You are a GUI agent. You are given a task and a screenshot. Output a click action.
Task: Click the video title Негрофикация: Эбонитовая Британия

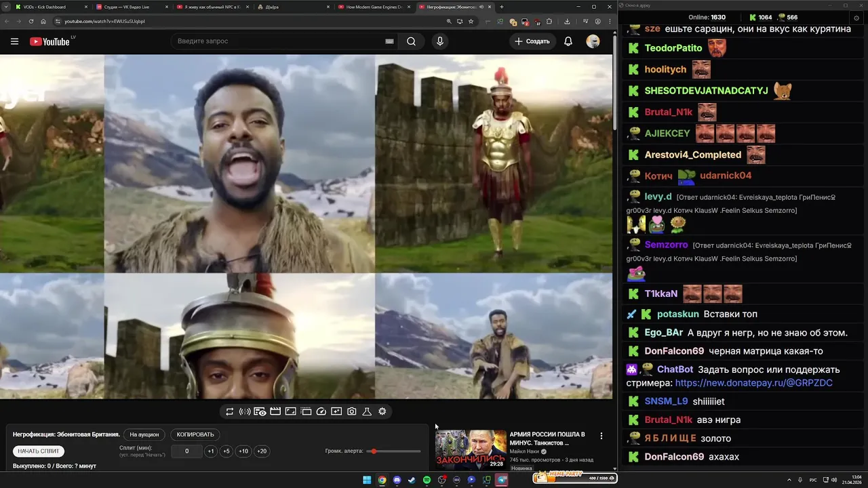tap(66, 434)
